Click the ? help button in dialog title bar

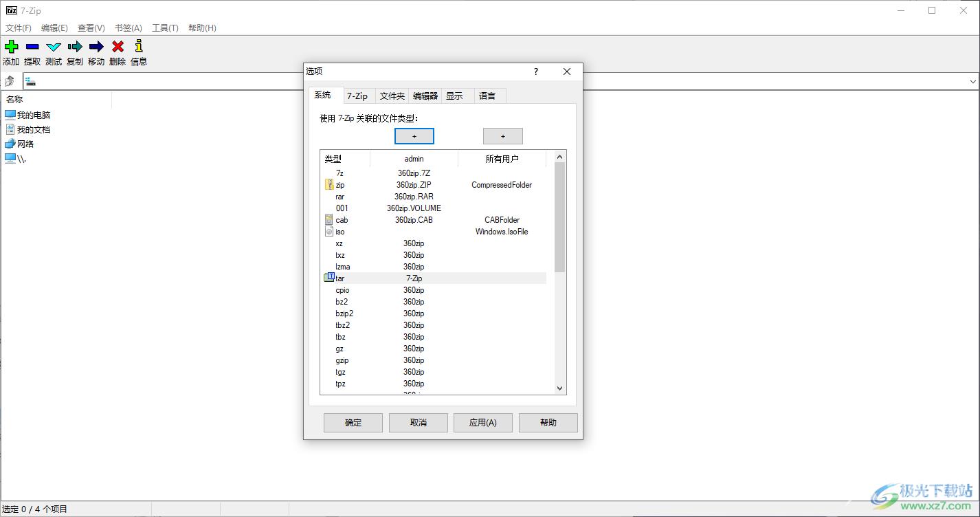click(536, 71)
